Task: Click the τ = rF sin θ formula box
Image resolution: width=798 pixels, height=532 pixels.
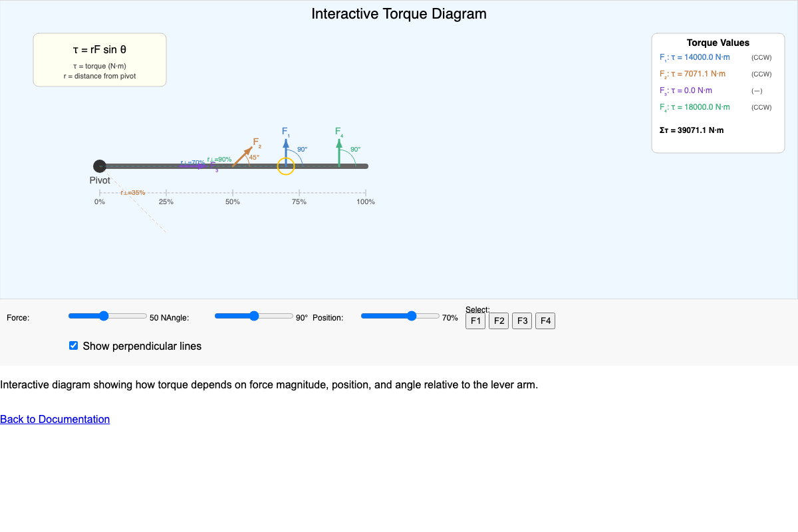Action: 99,59
